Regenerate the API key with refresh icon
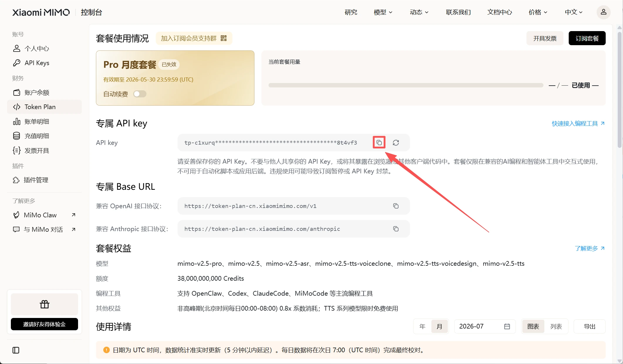The image size is (623, 364). point(396,143)
